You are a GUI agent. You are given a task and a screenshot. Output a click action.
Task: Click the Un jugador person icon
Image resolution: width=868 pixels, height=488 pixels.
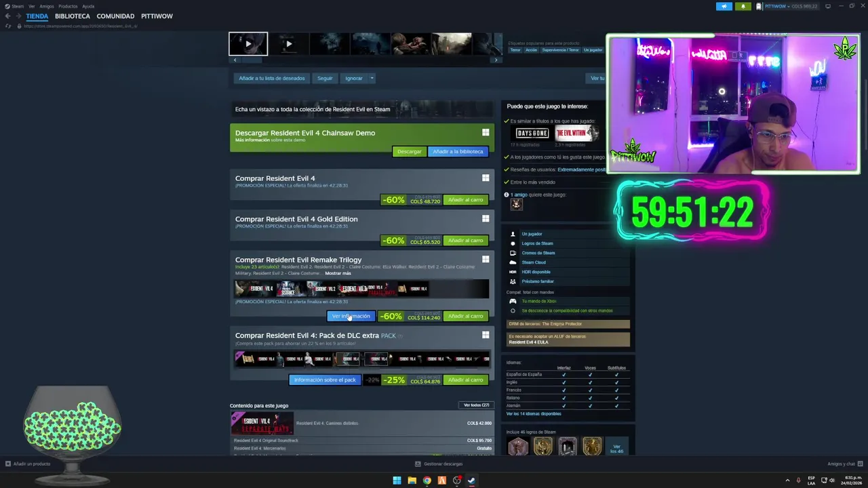[513, 234]
